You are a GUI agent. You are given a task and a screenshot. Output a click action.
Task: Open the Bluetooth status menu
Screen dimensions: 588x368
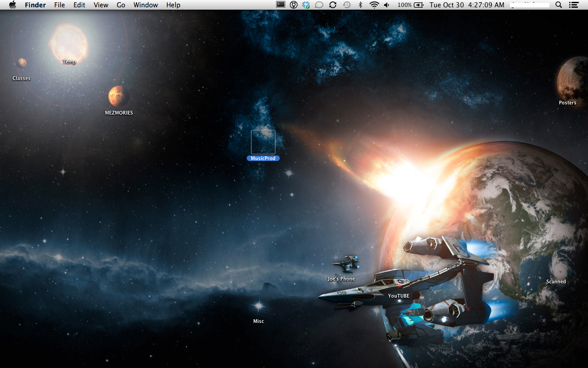pos(361,5)
